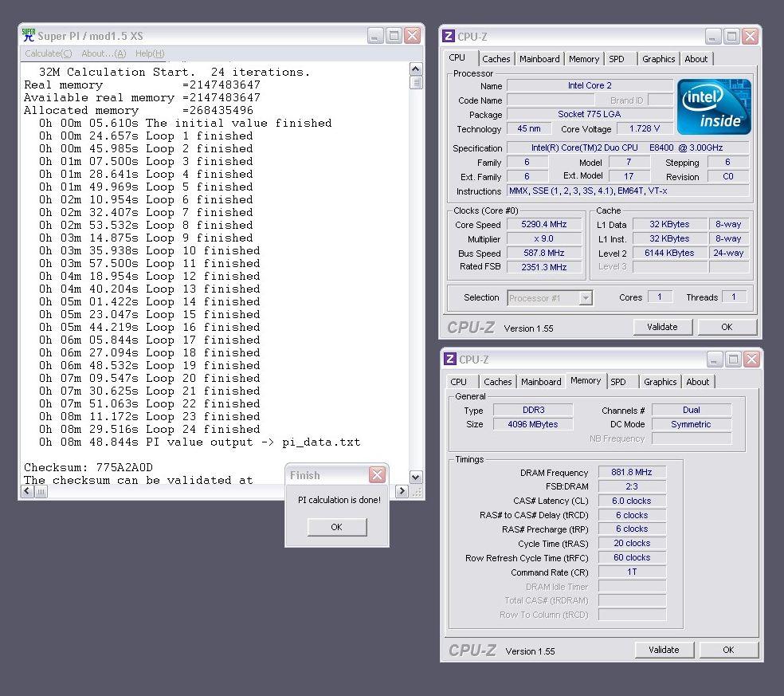The height and width of the screenshot is (696, 784).
Task: Click the scroll right arrow in Super PI
Action: (402, 491)
